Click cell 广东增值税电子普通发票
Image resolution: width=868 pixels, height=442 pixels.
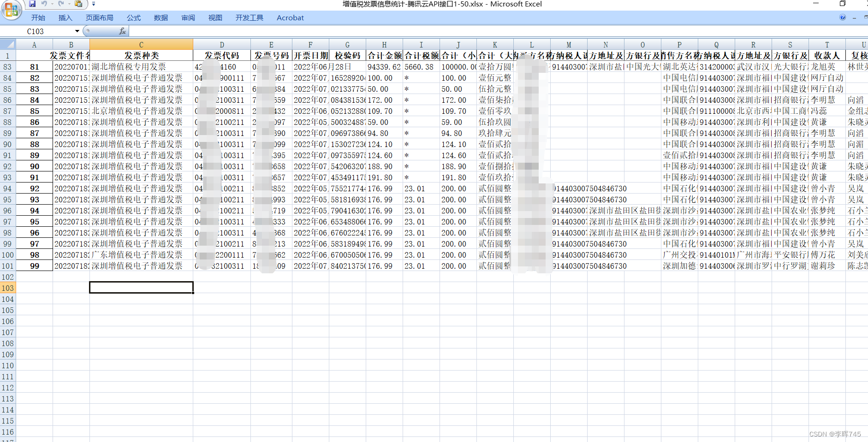coord(141,255)
